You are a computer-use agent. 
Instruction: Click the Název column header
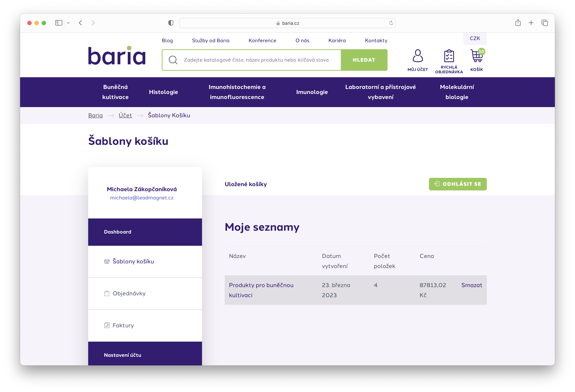pos(237,256)
